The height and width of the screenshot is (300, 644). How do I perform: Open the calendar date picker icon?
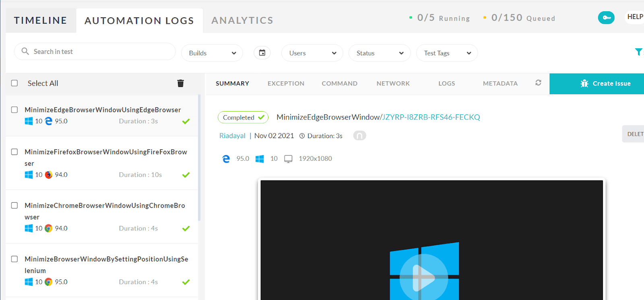tap(262, 53)
